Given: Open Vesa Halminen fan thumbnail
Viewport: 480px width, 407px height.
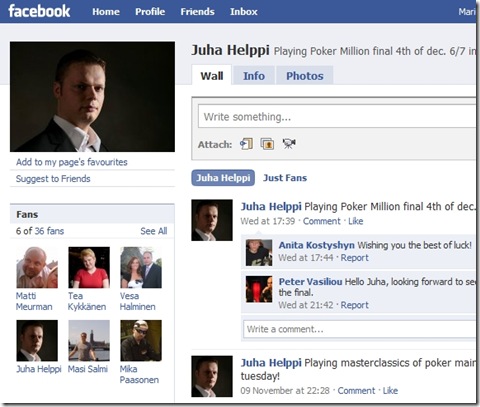Looking at the screenshot, I should coord(141,267).
